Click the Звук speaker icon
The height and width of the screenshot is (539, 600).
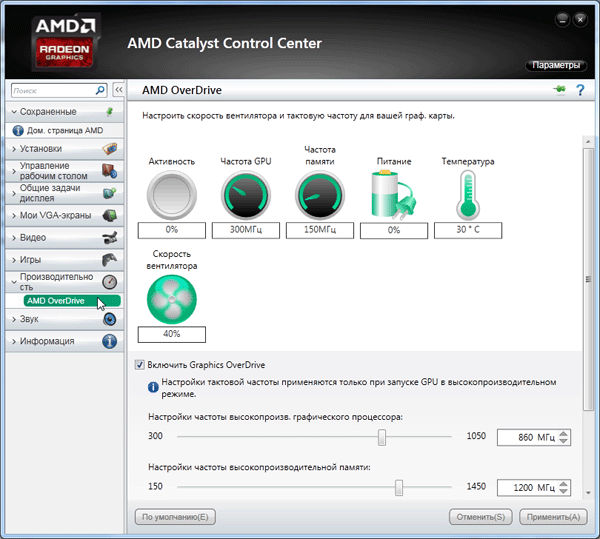click(109, 319)
